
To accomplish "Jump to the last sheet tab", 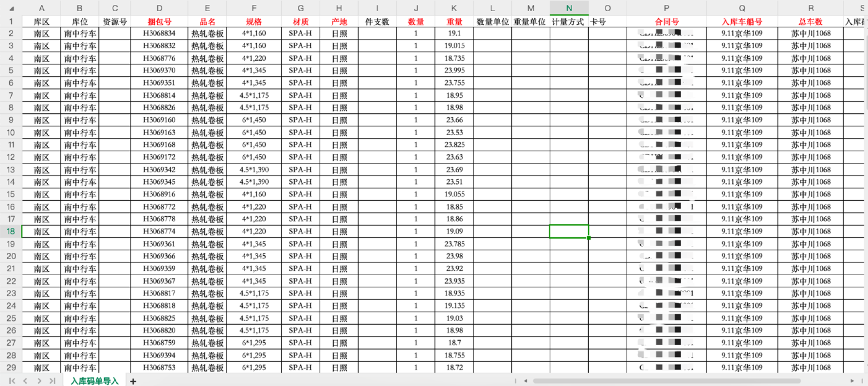I will point(53,381).
